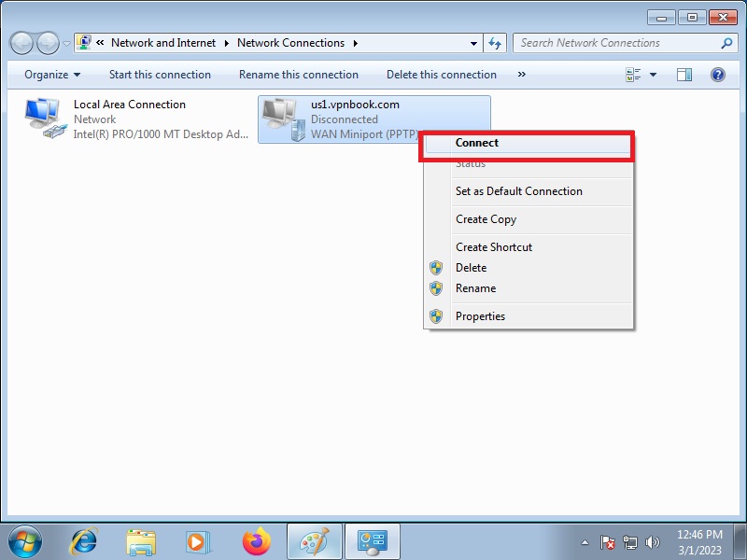Screen dimensions: 747x560
Task: Open Internet Explorer from the taskbar
Action: 85,541
